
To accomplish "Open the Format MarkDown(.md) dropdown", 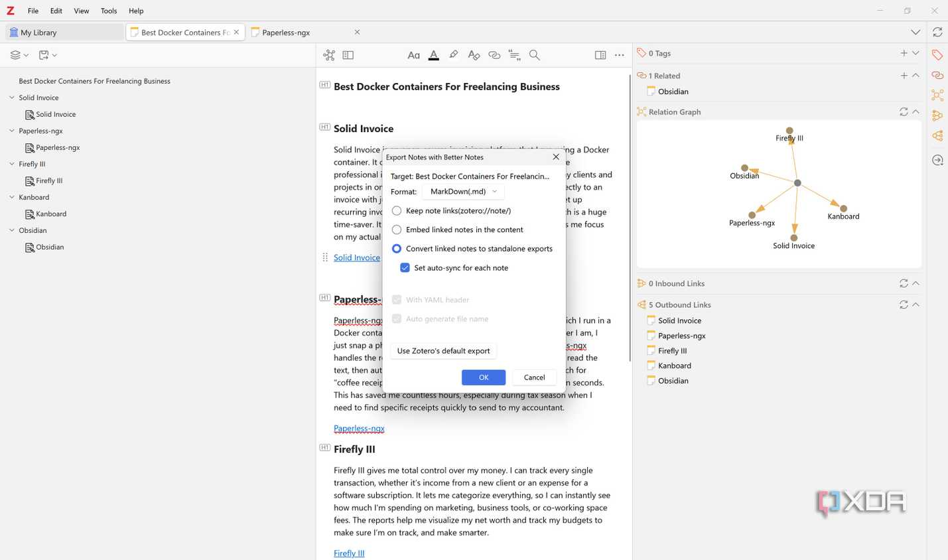I will pyautogui.click(x=463, y=192).
